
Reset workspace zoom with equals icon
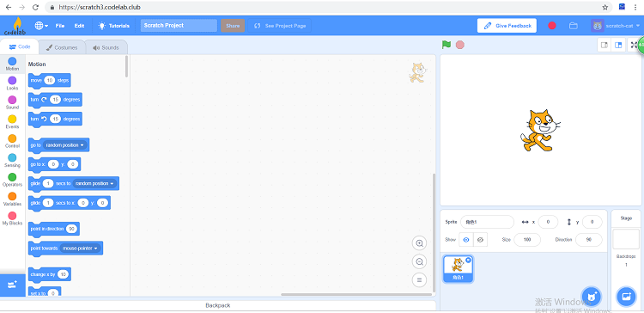419,280
